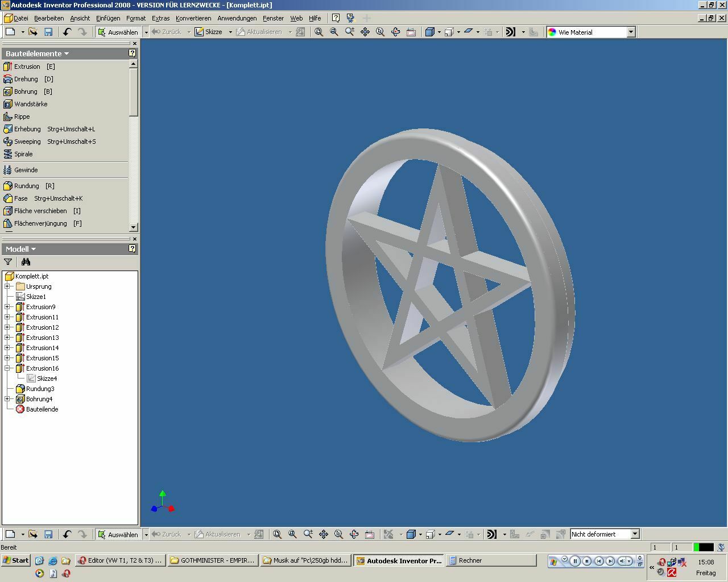This screenshot has width=728, height=582.
Task: Open a file from the top toolbar
Action: coord(33,32)
